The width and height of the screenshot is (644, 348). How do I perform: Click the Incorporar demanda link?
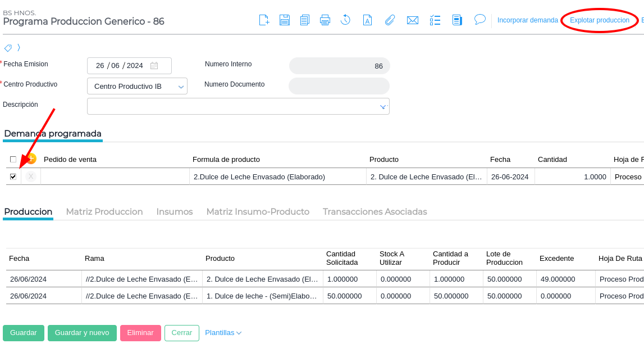coord(528,20)
